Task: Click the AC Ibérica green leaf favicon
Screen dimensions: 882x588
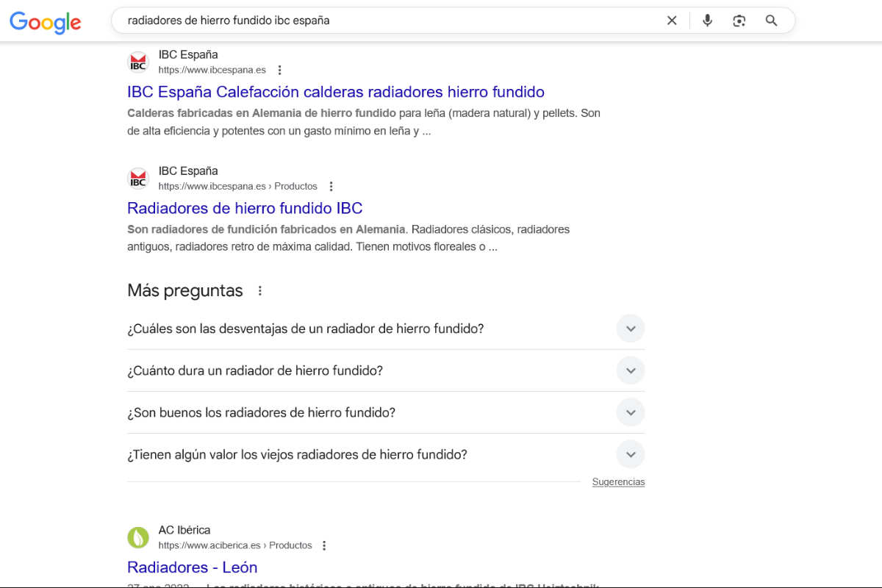Action: (138, 538)
